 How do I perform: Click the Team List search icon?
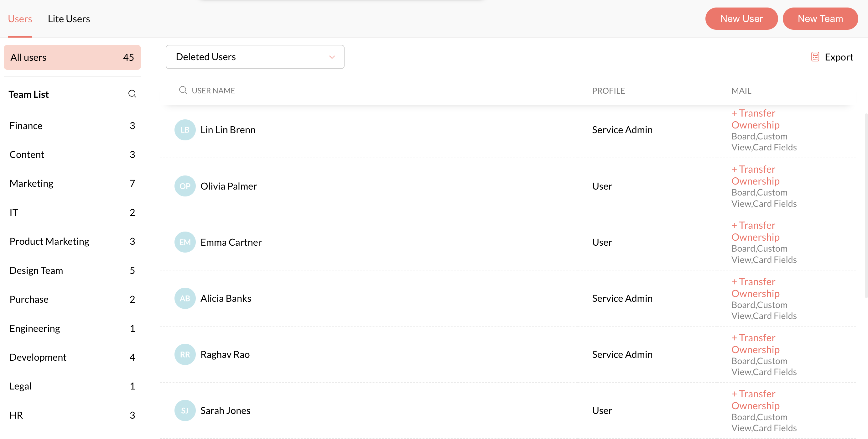(x=132, y=94)
